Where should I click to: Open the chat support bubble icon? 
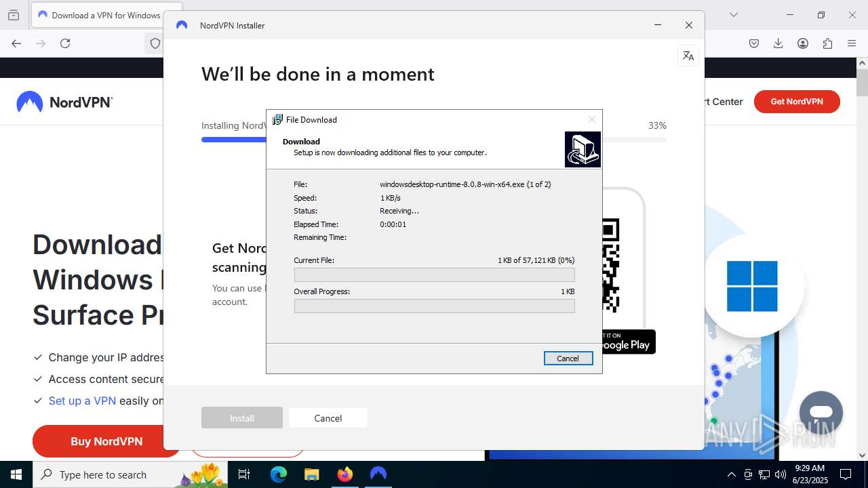tap(821, 413)
